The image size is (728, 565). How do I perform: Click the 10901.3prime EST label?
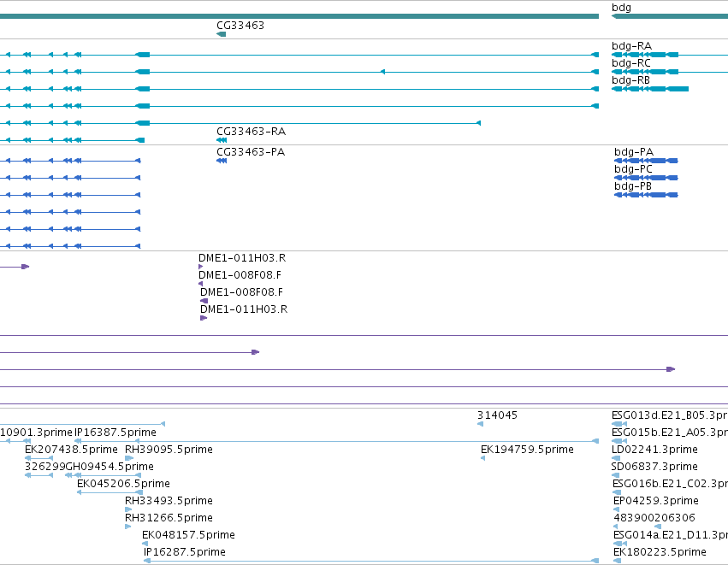(36, 433)
